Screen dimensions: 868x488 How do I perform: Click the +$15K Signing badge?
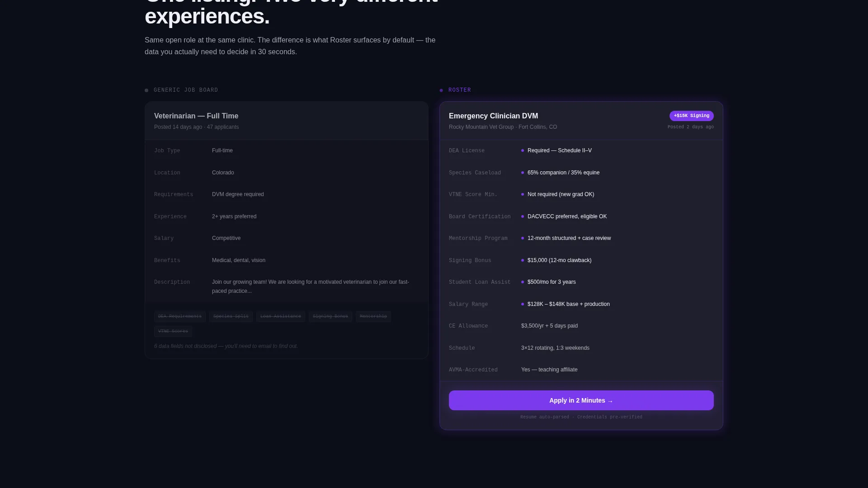tap(691, 116)
